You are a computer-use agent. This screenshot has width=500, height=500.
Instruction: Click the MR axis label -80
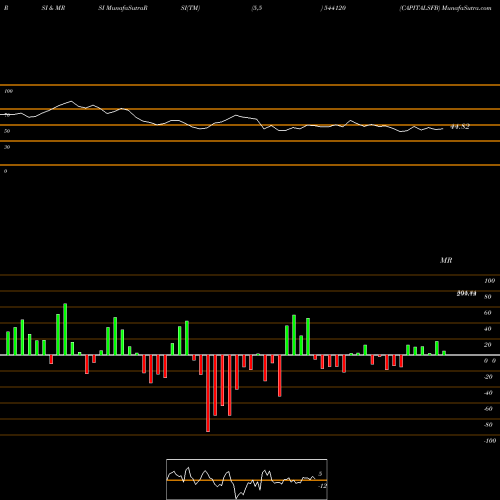pos(488,425)
